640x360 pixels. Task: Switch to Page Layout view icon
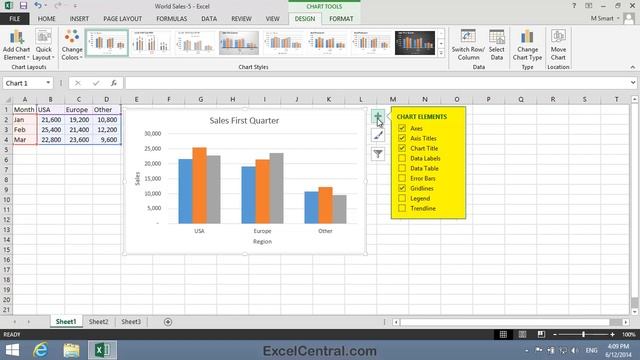[522, 334]
